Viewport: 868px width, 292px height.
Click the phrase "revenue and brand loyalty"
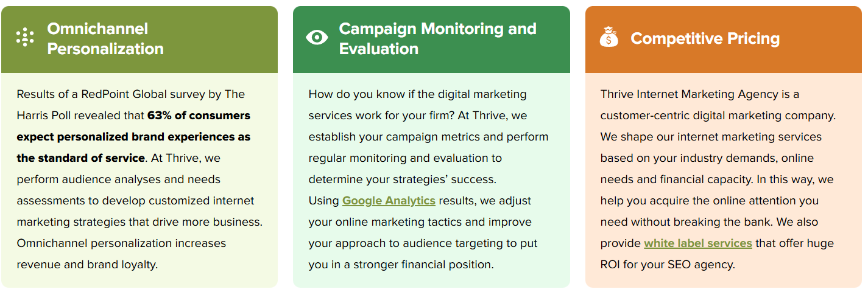tap(87, 265)
